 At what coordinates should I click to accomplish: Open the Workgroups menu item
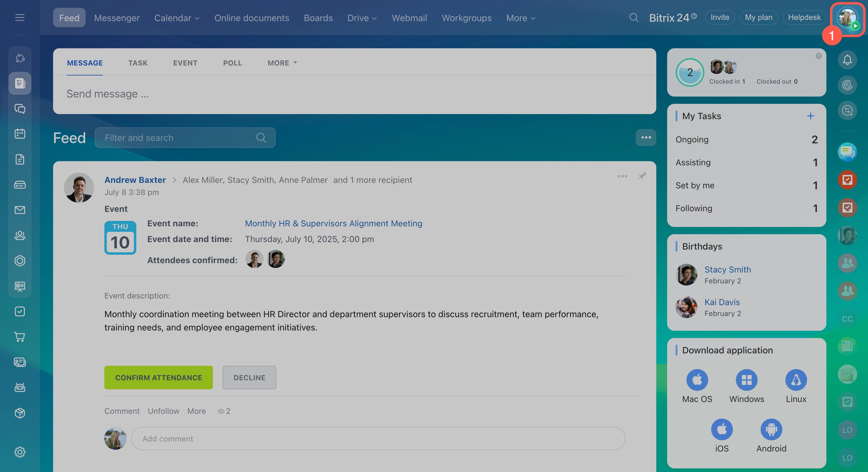tap(466, 18)
